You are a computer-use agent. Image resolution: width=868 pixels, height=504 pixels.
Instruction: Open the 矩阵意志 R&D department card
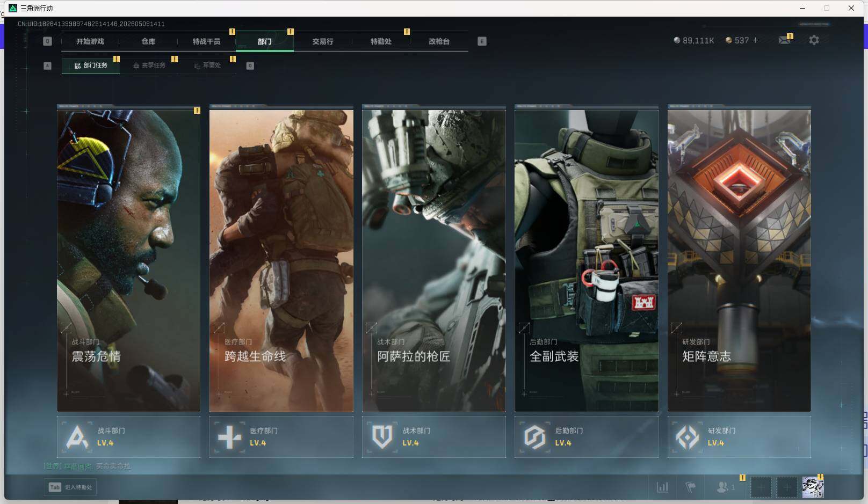click(739, 260)
